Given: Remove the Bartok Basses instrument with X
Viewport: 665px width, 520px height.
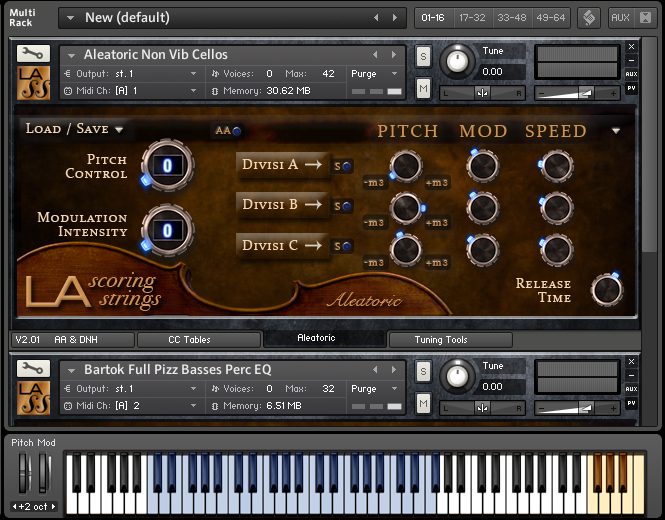Looking at the screenshot, I should pos(631,361).
